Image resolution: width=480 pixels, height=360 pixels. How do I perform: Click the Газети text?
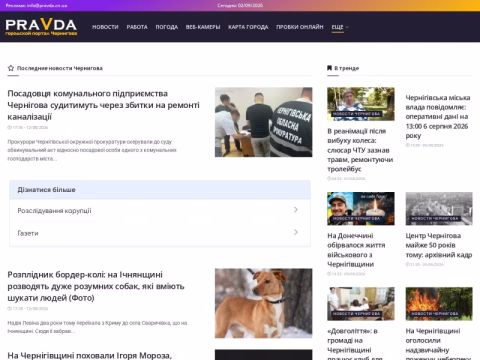pyautogui.click(x=28, y=233)
